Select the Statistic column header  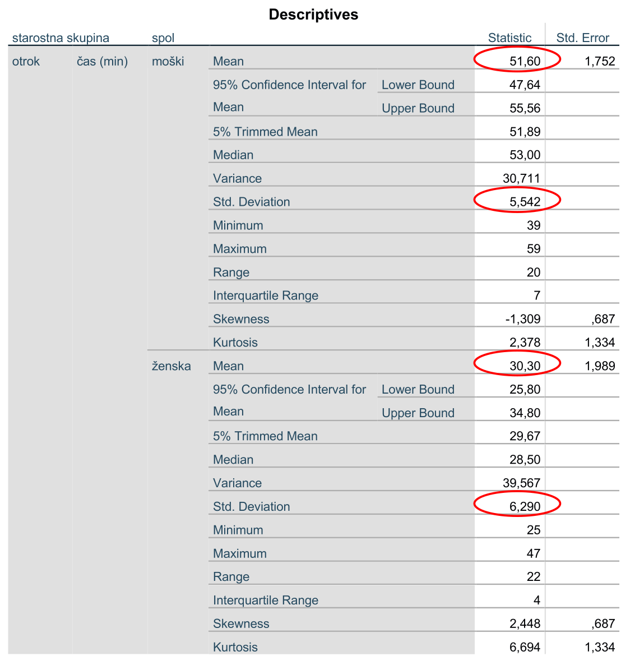coord(509,38)
